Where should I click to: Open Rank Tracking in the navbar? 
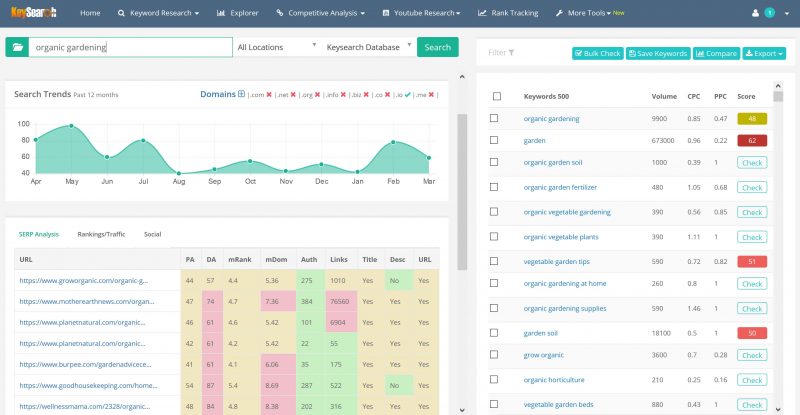pos(508,13)
